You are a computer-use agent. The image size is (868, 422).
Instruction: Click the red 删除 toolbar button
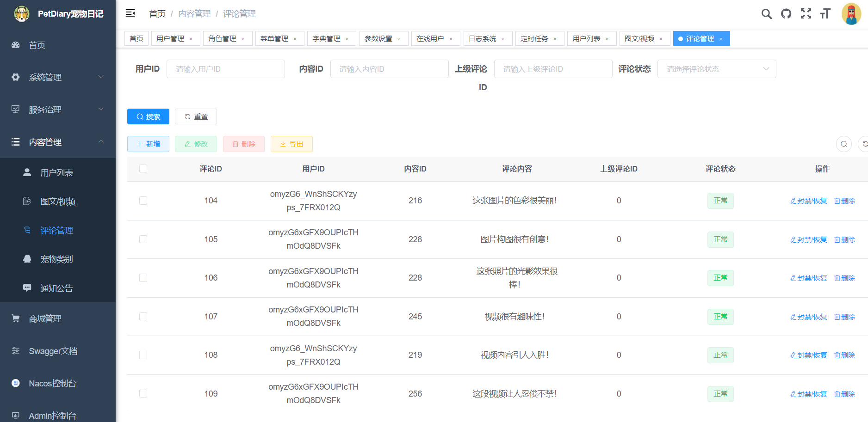(x=244, y=144)
